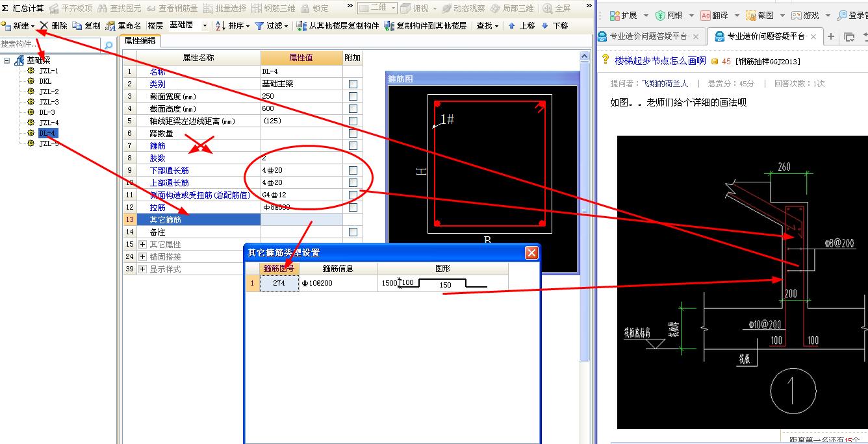
Task: Open the 楼层 基础层 combo box
Action: pos(188,25)
